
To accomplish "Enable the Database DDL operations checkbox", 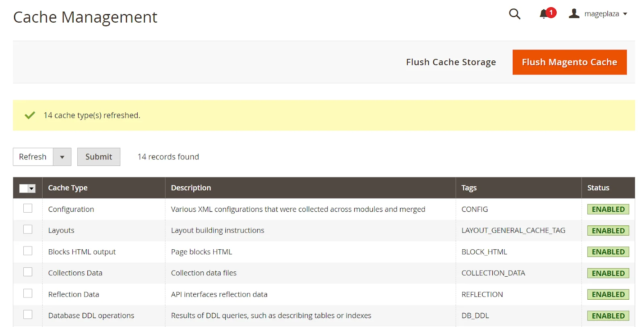I will point(28,315).
